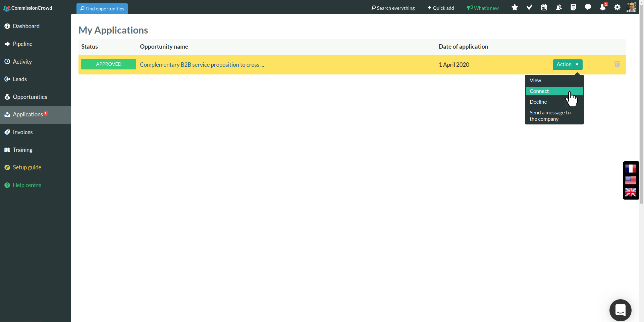This screenshot has width=644, height=322.
Task: Choose Decline in the Action menu
Action: click(x=538, y=102)
